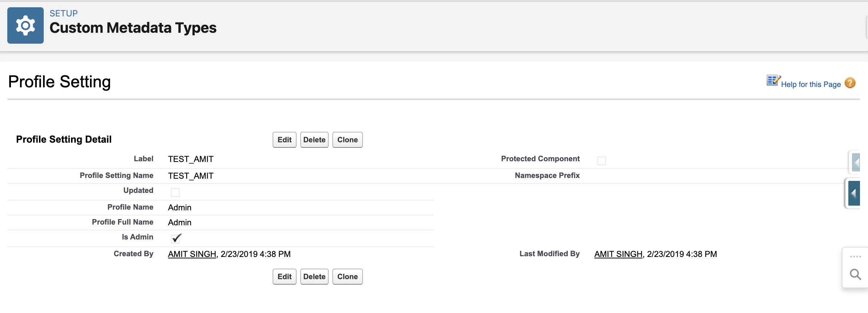
Task: Open AMIT SINGH link in Last Modified By
Action: (618, 254)
